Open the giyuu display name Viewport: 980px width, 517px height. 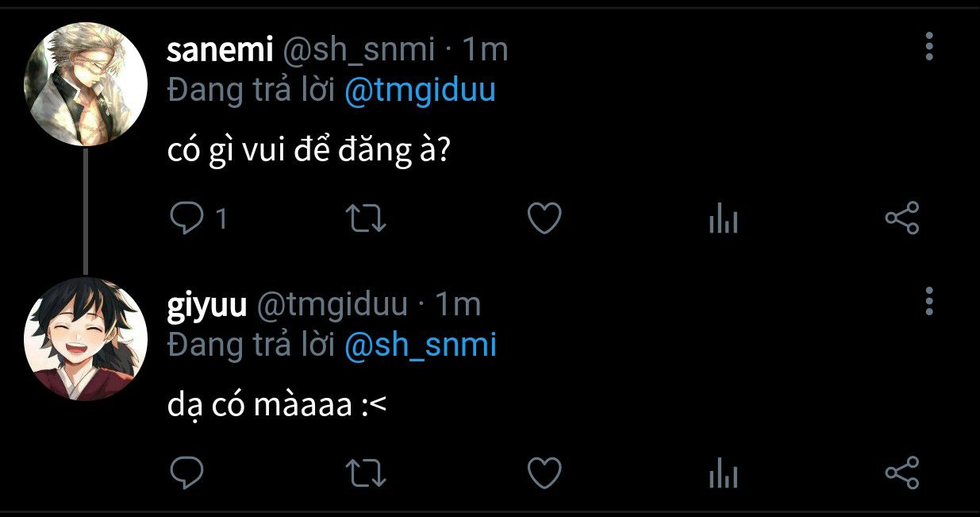pos(207,304)
